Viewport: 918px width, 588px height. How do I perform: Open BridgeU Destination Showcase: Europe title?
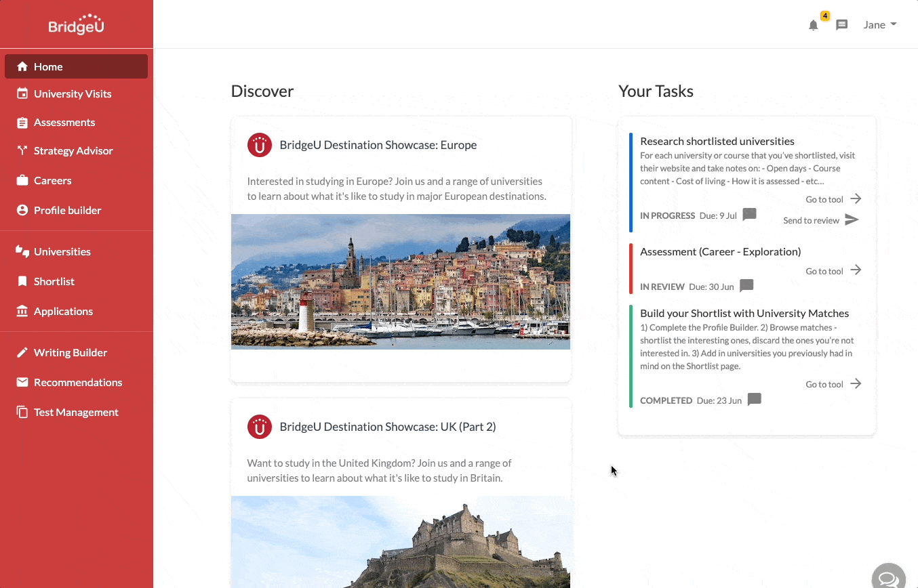(x=378, y=145)
